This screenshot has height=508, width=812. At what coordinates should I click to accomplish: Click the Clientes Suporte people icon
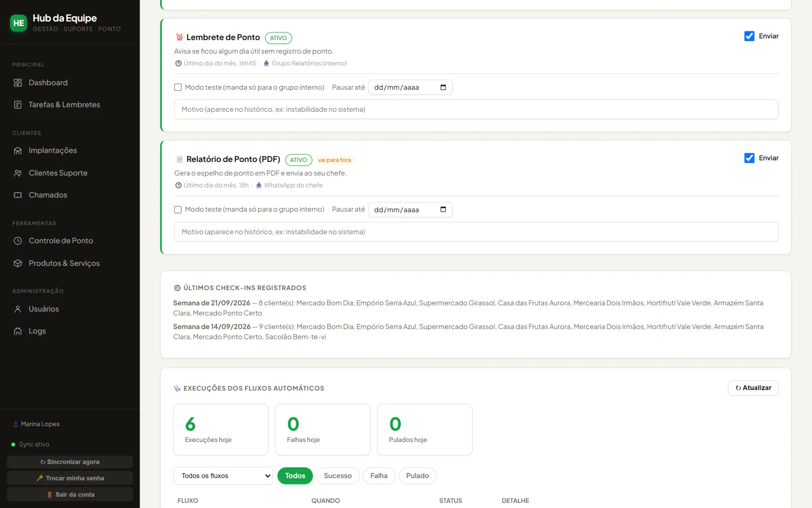pos(18,173)
